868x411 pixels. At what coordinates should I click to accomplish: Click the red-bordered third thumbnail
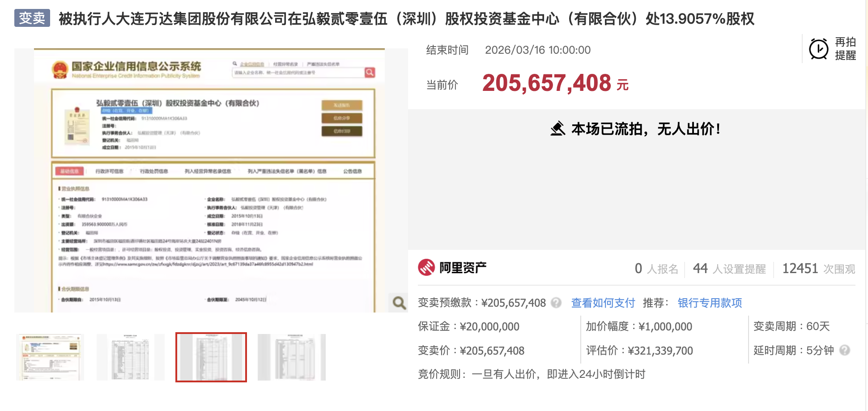click(211, 357)
